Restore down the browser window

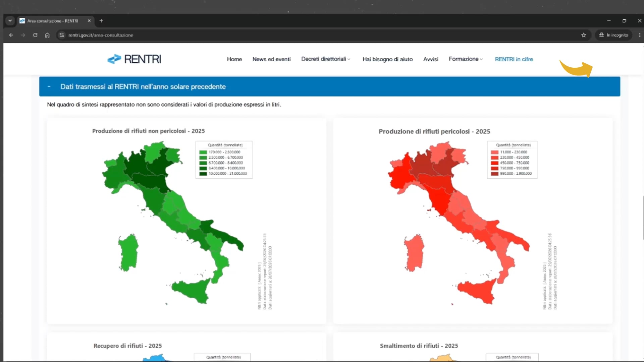(x=624, y=21)
